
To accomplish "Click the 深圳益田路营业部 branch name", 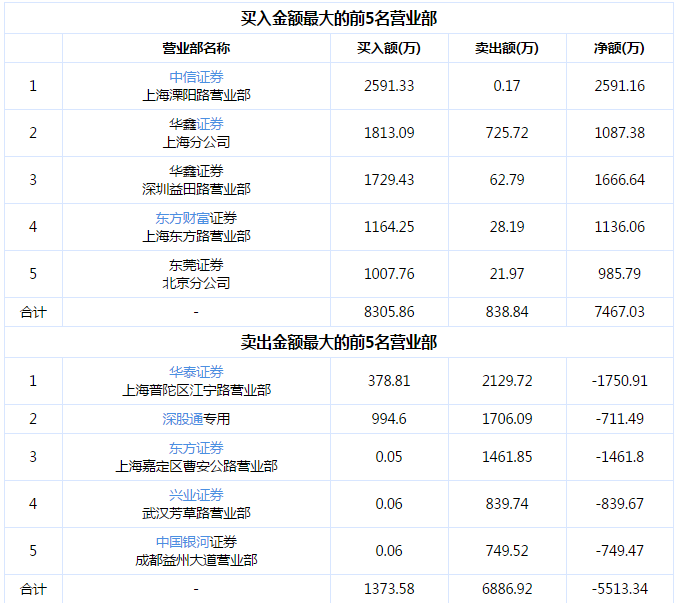I will coord(196,189).
